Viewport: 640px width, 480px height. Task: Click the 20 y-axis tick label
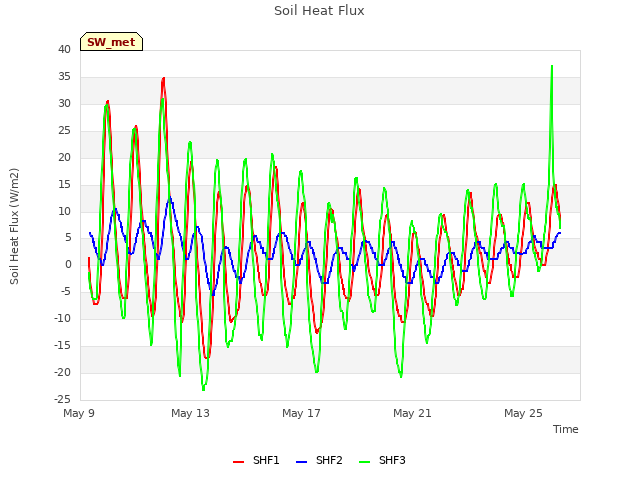coord(64,157)
